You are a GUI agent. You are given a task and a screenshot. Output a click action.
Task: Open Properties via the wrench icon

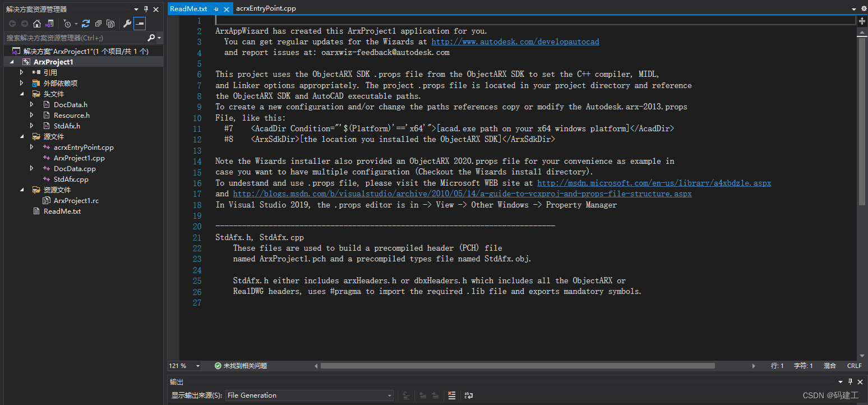[127, 24]
